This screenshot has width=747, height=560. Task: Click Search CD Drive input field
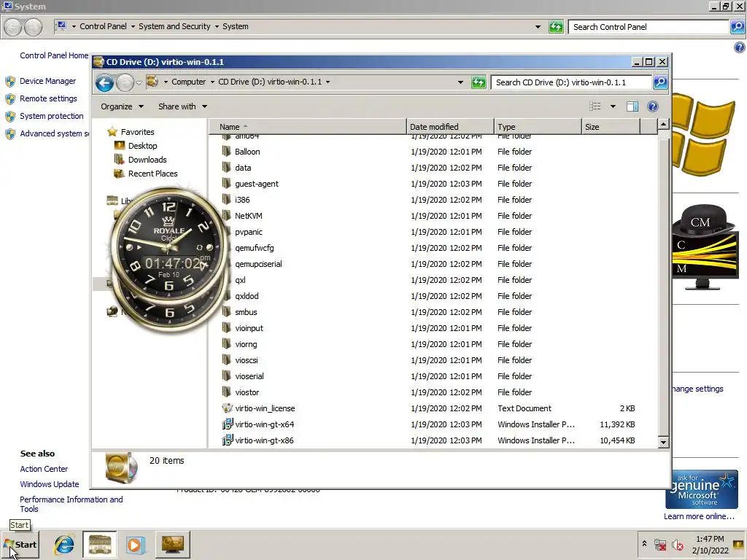point(571,82)
